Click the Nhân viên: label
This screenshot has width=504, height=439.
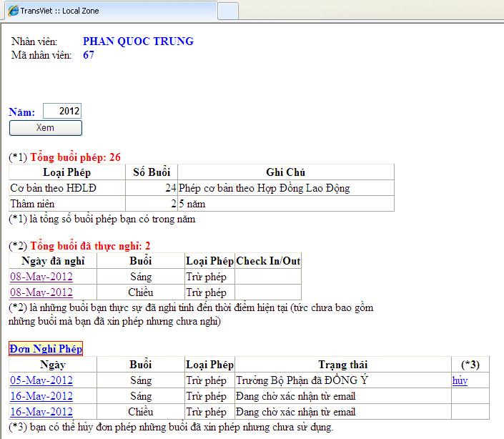[x=34, y=41]
